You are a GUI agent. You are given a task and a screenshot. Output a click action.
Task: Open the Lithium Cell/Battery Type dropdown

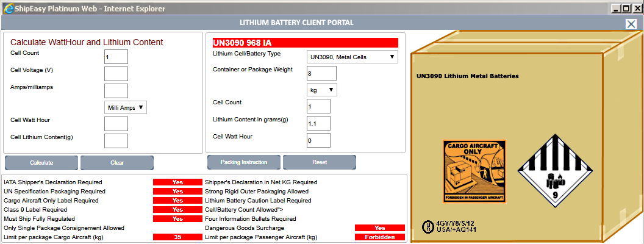click(x=352, y=57)
